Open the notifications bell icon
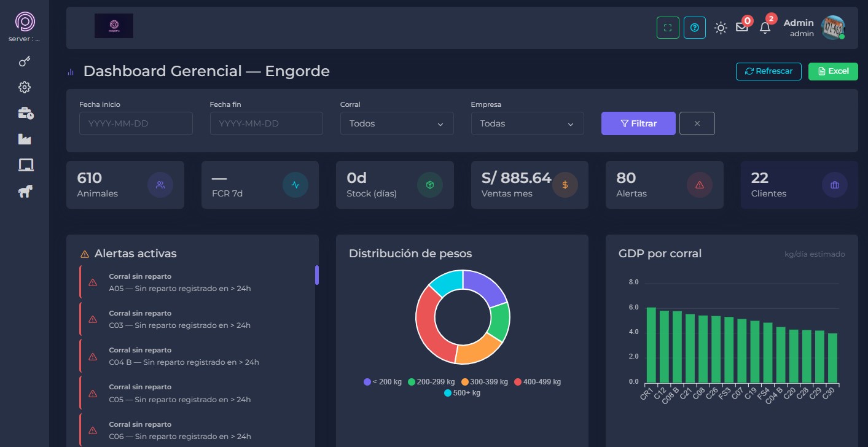The width and height of the screenshot is (868, 447). click(765, 28)
